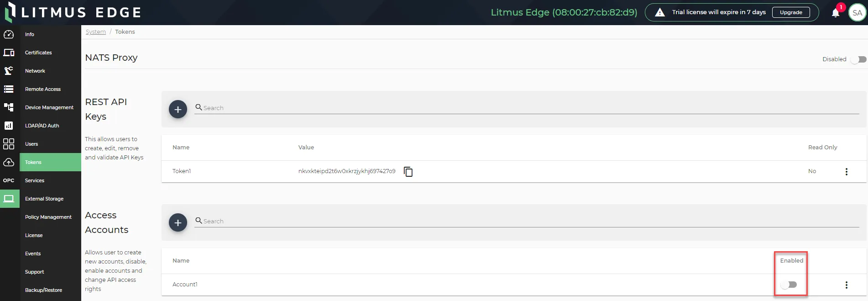This screenshot has height=301, width=868.
Task: Click the Tokens breadcrumb text
Action: click(125, 32)
